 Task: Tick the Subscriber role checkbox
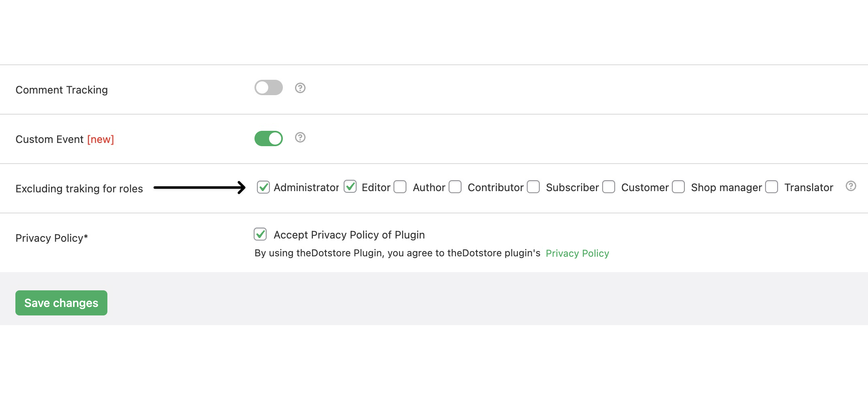click(x=533, y=187)
